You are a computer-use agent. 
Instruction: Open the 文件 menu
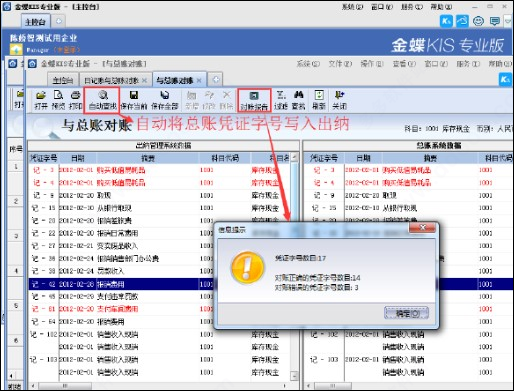[x=340, y=63]
